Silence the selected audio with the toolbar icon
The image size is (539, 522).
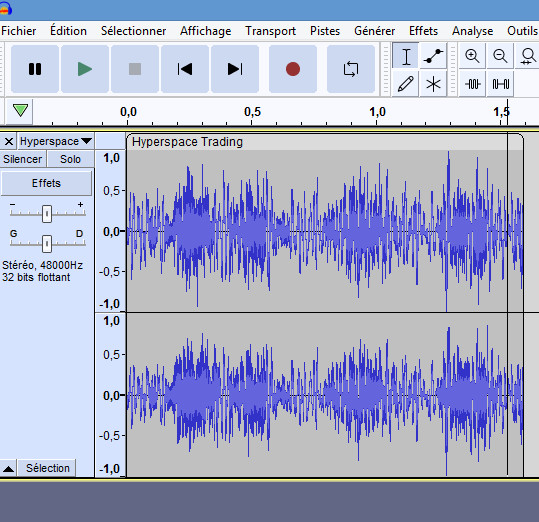pyautogui.click(x=500, y=84)
